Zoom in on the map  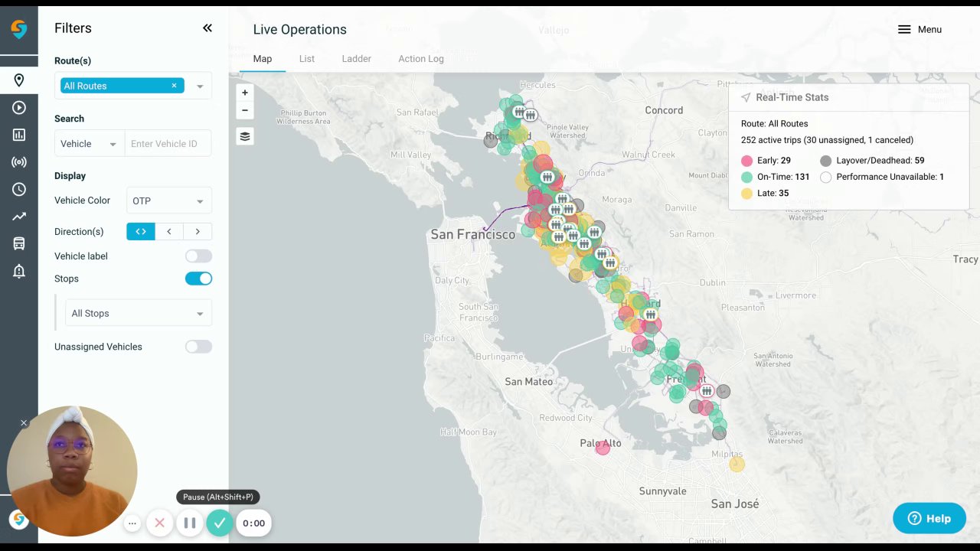click(245, 93)
